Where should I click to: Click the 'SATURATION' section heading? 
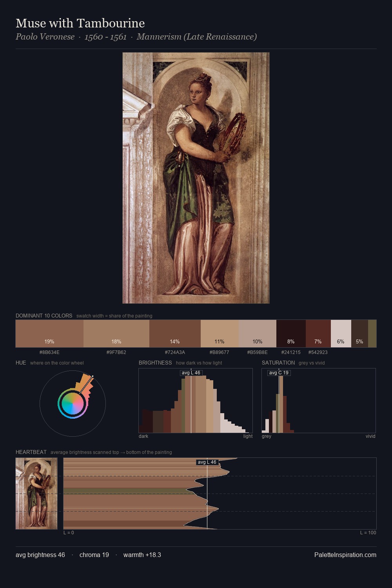coord(278,363)
